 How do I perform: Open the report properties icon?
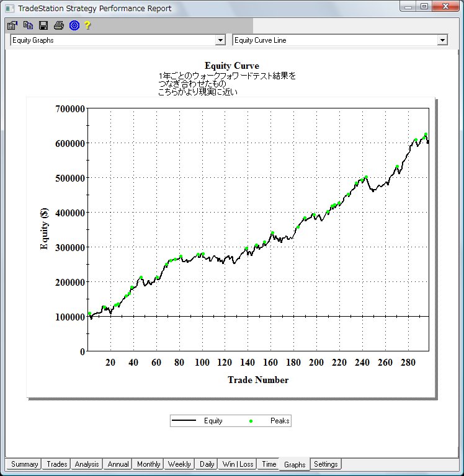12,25
